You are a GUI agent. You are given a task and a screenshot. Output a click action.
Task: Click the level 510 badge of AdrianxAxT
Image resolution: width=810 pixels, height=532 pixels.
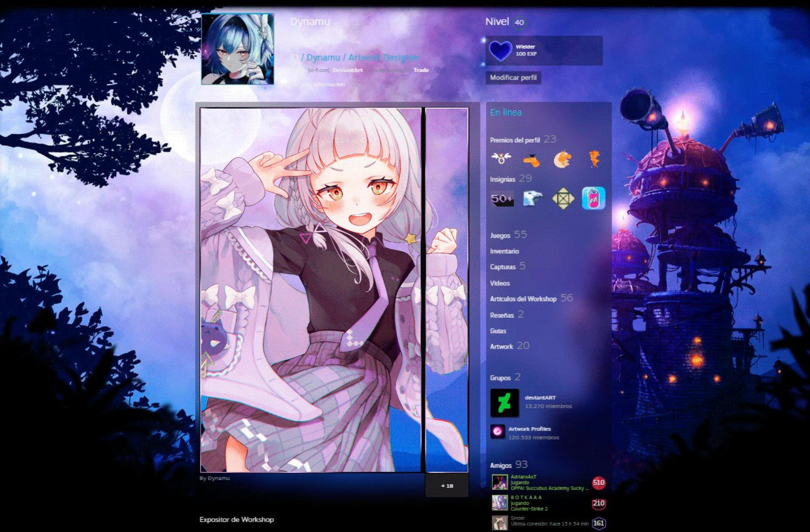(x=599, y=483)
